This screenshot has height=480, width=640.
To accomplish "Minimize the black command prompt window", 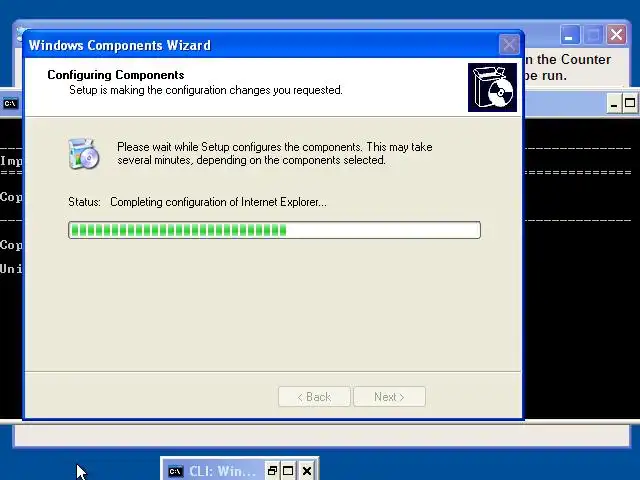I will coord(613,104).
